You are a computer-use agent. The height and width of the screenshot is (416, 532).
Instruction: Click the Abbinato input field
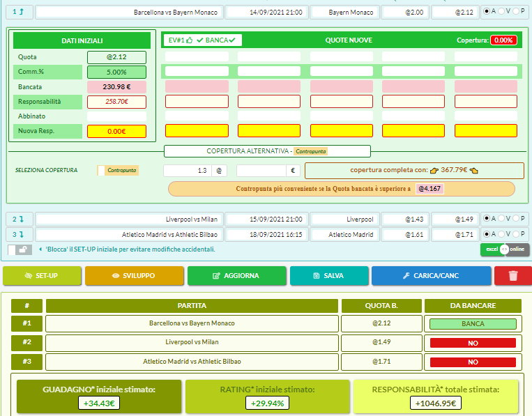coord(116,116)
